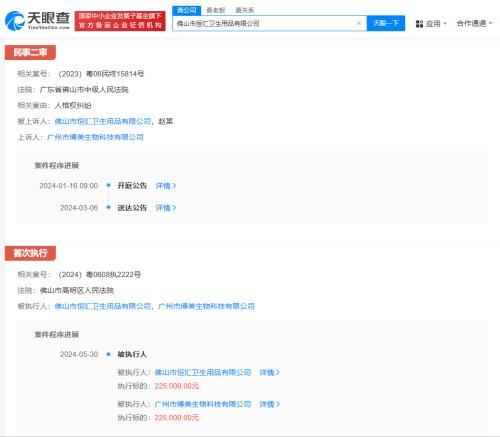This screenshot has height=437, width=500.
Task: Click the first 案件程序进展 heading
Action: pos(57,166)
